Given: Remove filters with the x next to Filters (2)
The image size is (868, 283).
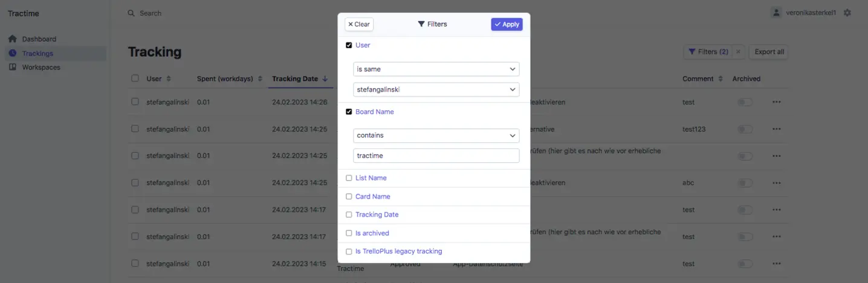Looking at the screenshot, I should [738, 52].
